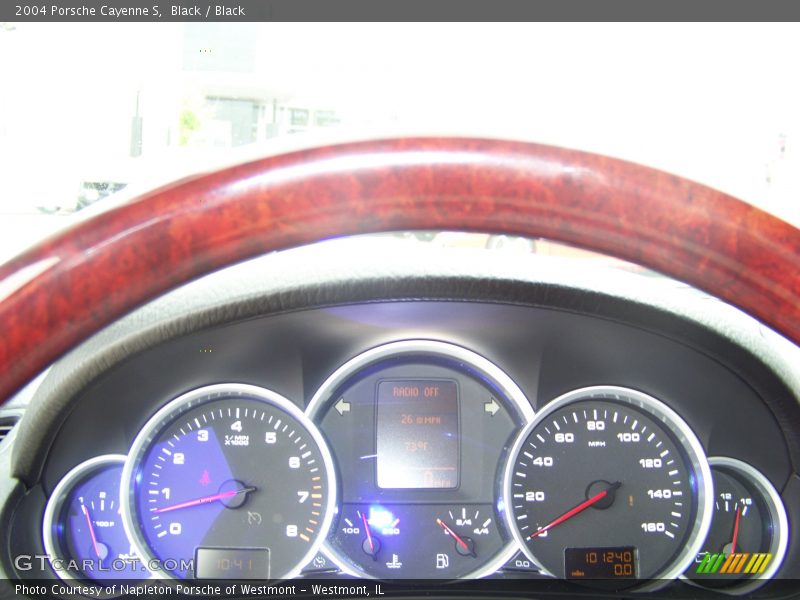Click the cruise control icon in the tachometer
The image size is (800, 600).
tap(254, 518)
